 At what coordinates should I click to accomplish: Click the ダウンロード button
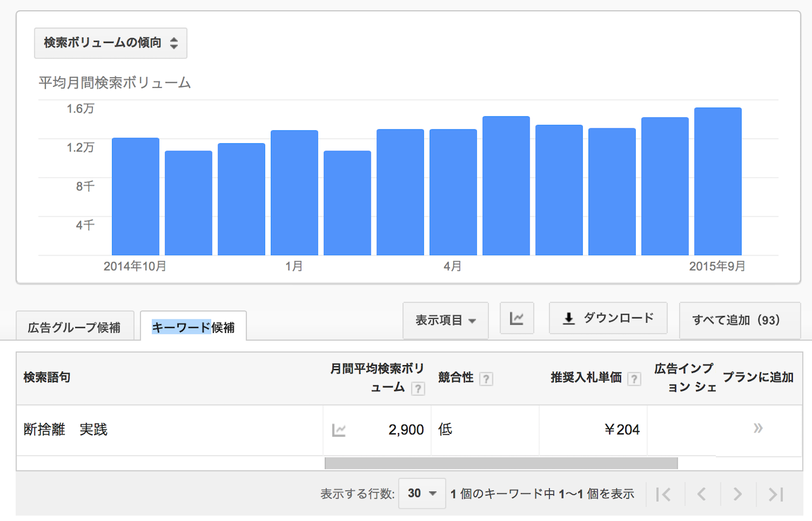608,318
